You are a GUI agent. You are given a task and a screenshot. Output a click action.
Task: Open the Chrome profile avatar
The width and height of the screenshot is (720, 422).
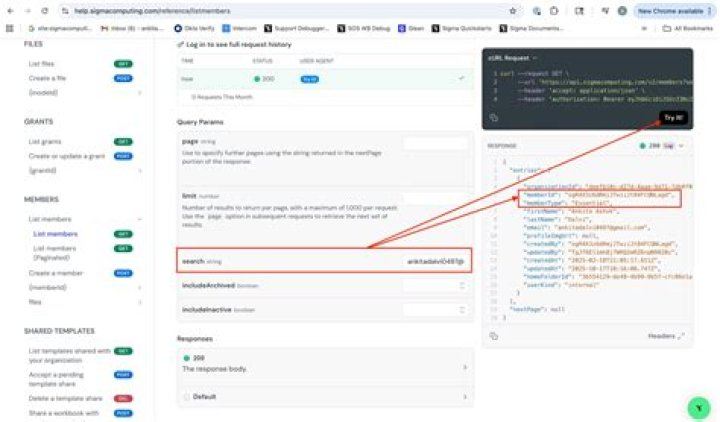click(x=622, y=11)
